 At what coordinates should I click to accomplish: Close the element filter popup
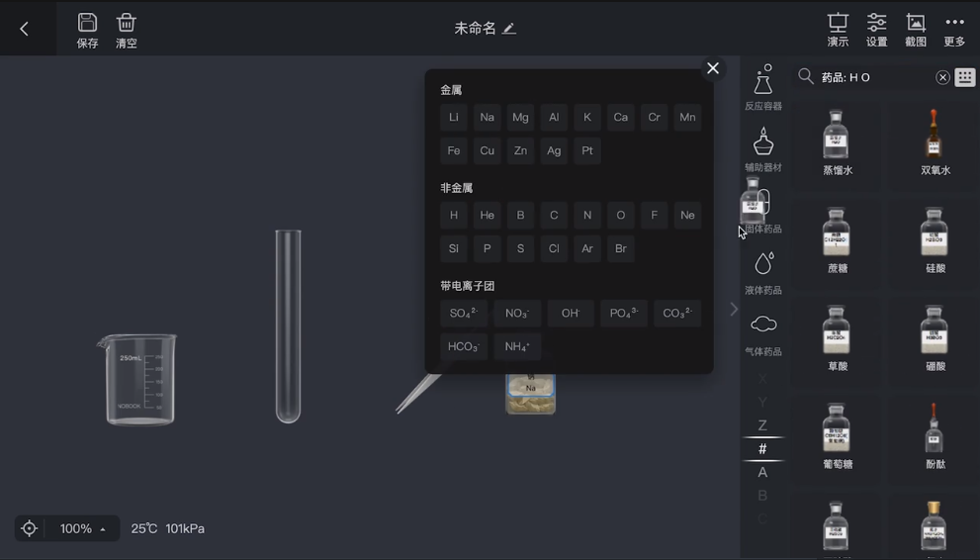[x=712, y=68]
